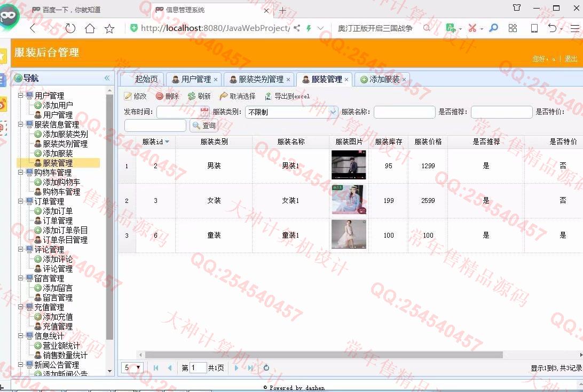Open the 发布时间 calendar picker

204,112
